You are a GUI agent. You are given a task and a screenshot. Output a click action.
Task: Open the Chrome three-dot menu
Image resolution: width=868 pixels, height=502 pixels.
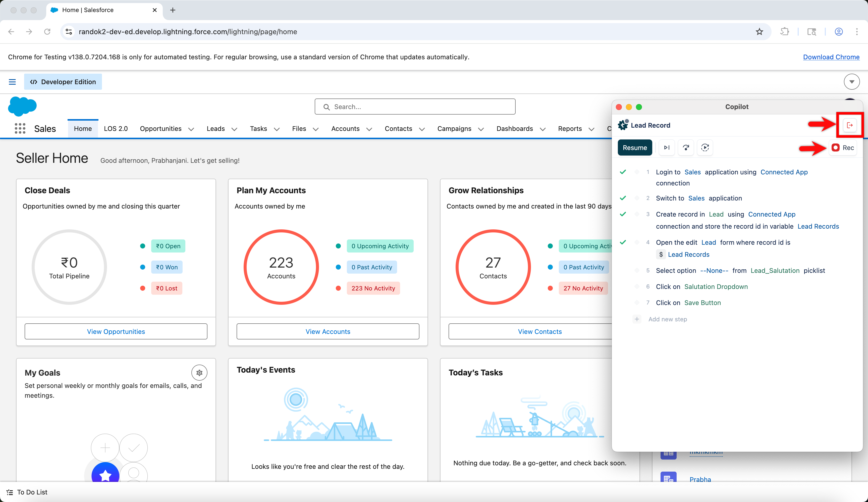pyautogui.click(x=857, y=32)
